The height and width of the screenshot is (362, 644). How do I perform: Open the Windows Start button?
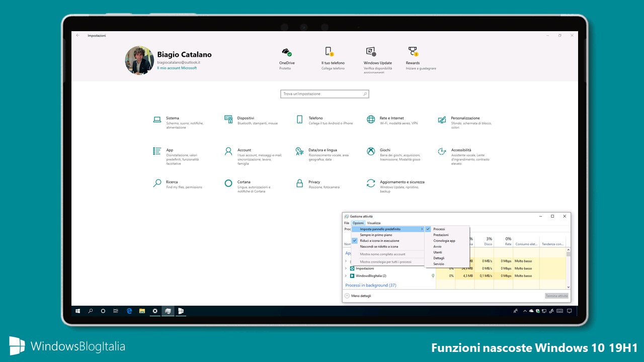tap(78, 311)
